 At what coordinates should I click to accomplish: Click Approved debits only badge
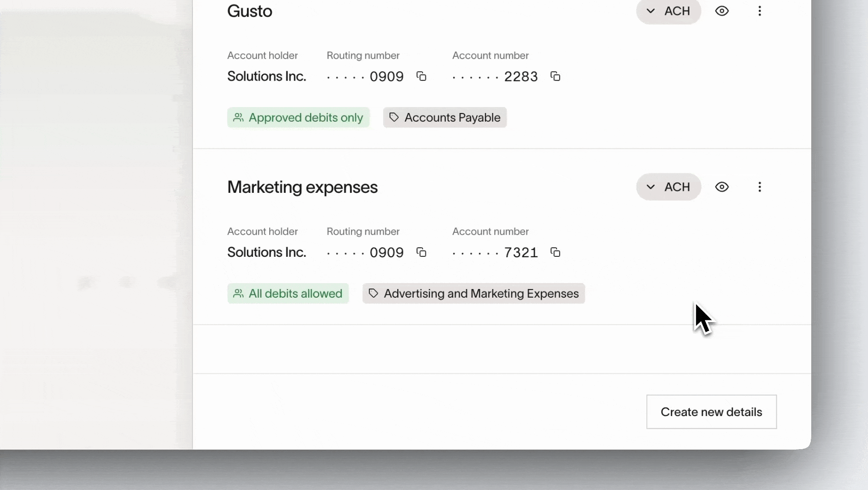pyautogui.click(x=298, y=118)
